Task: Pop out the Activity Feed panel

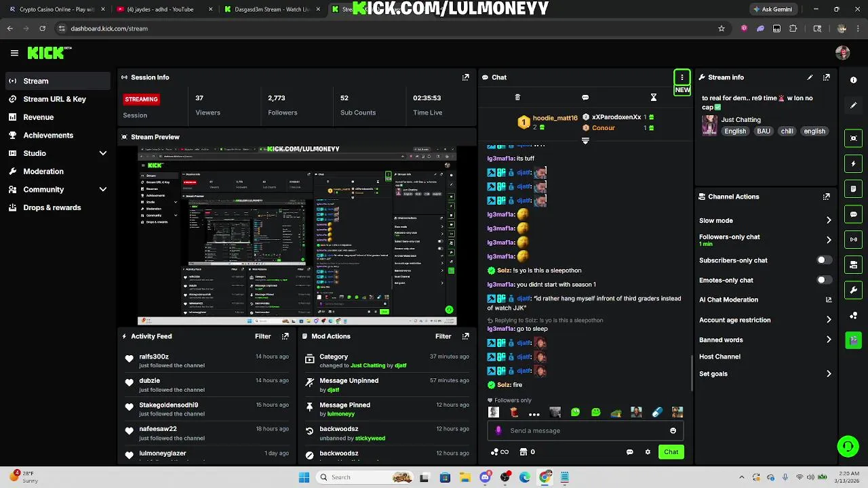Action: click(x=285, y=336)
